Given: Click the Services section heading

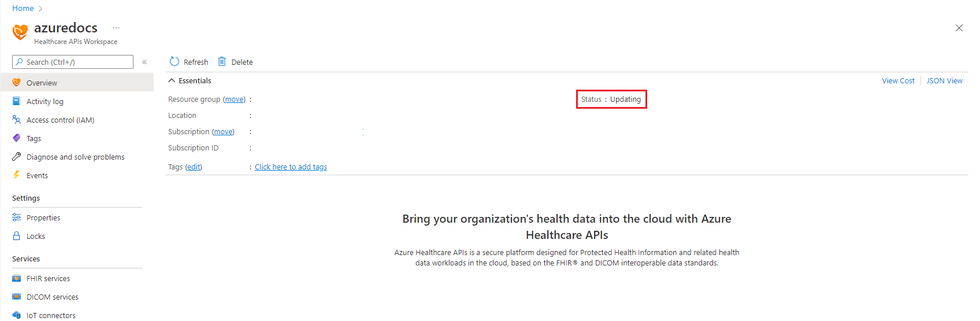Looking at the screenshot, I should pos(26,259).
